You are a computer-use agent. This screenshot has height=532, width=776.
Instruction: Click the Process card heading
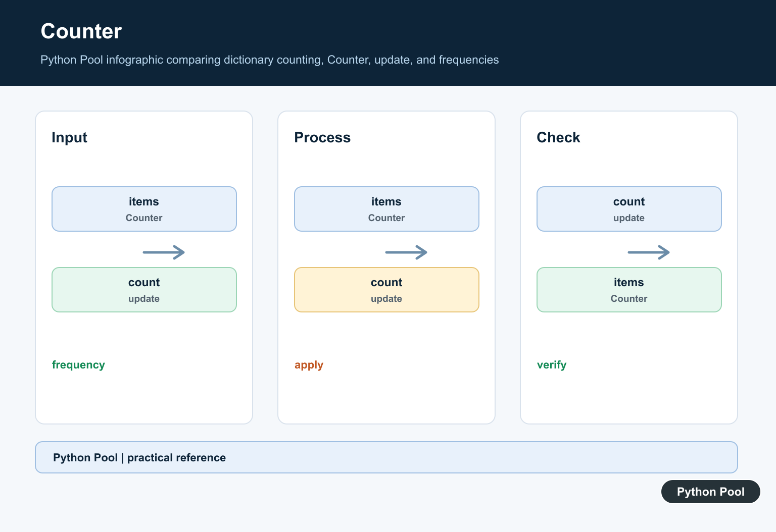tap(322, 137)
